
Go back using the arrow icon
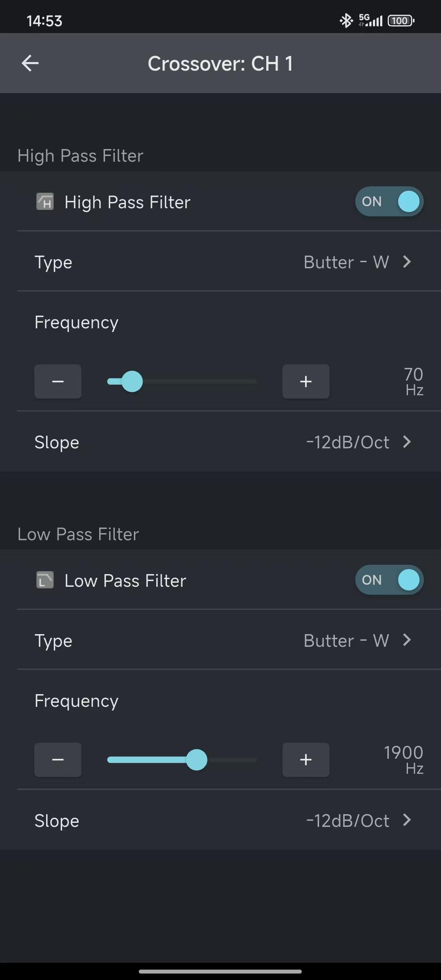30,63
